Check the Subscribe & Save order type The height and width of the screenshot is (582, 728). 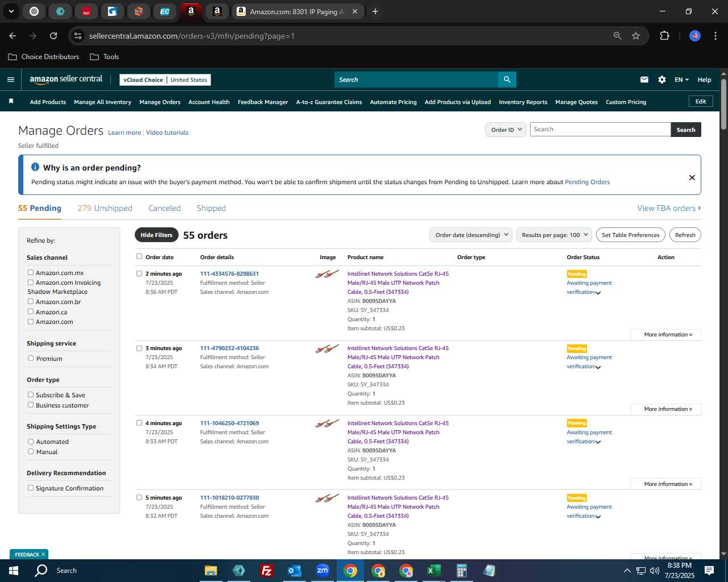(x=31, y=394)
